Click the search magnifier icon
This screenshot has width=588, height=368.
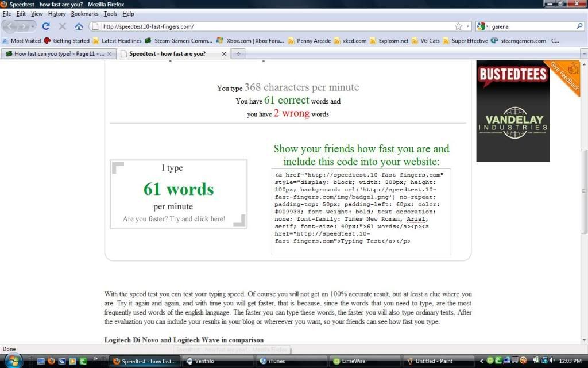coord(579,26)
